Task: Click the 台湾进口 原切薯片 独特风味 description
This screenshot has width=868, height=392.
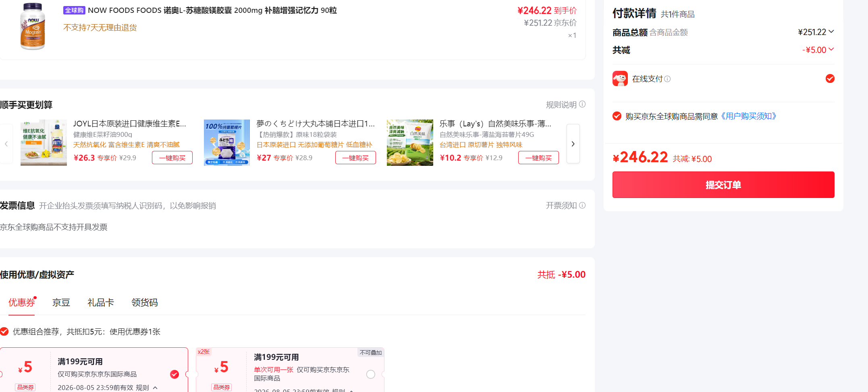Action: tap(481, 145)
